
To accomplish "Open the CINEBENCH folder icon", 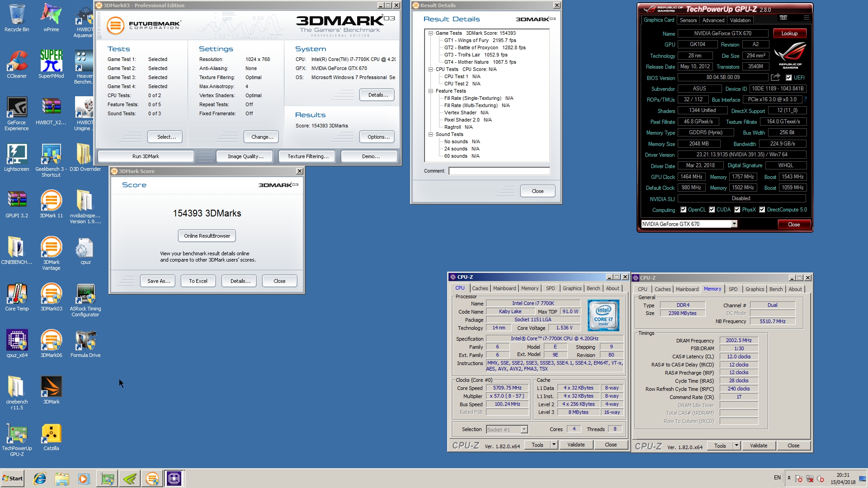I will 17,251.
